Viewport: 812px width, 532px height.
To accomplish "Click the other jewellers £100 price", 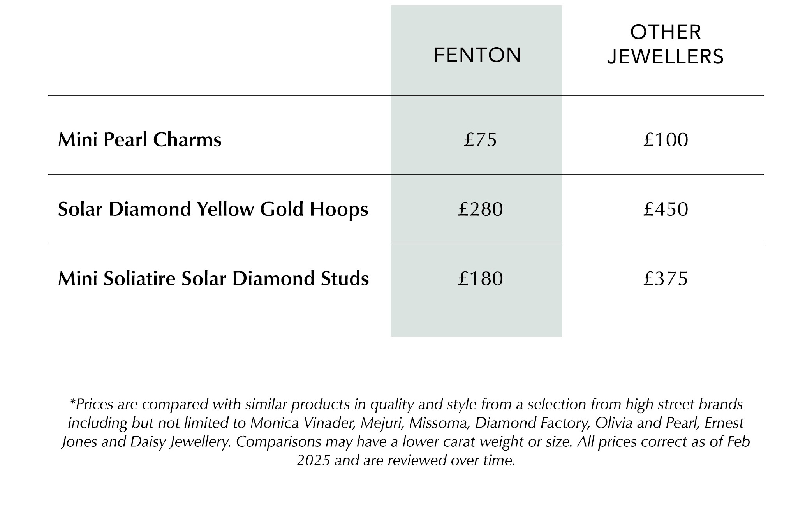I will (666, 140).
